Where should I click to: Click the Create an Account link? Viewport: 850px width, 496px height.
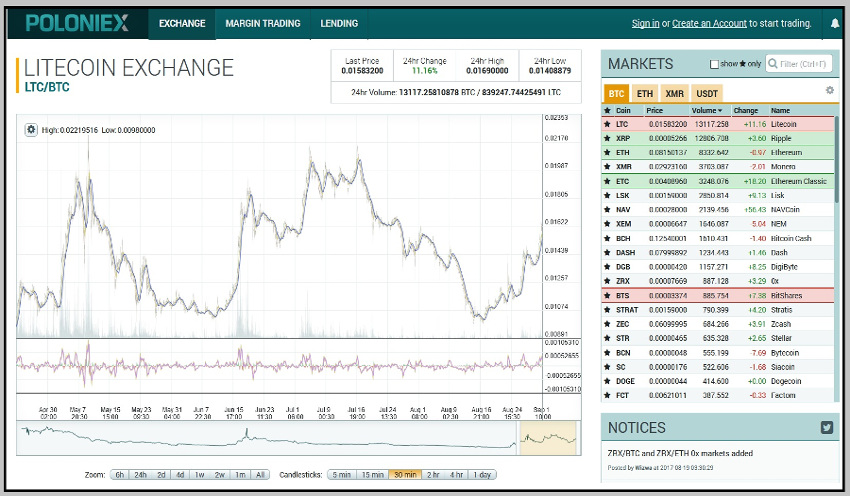(x=710, y=23)
